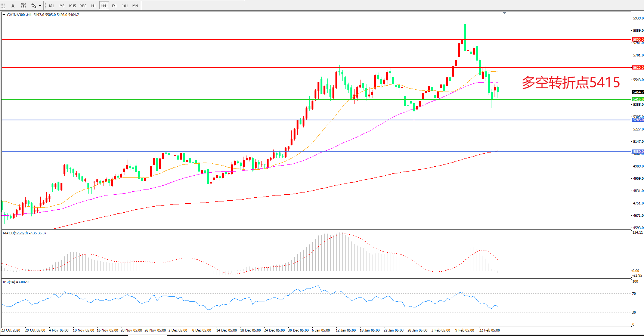Change chart to D1 daily timeframe
The image size is (644, 336).
pyautogui.click(x=114, y=6)
